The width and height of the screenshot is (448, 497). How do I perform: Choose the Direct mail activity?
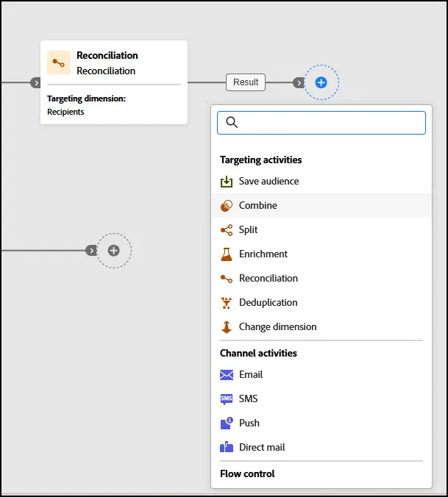(321, 447)
